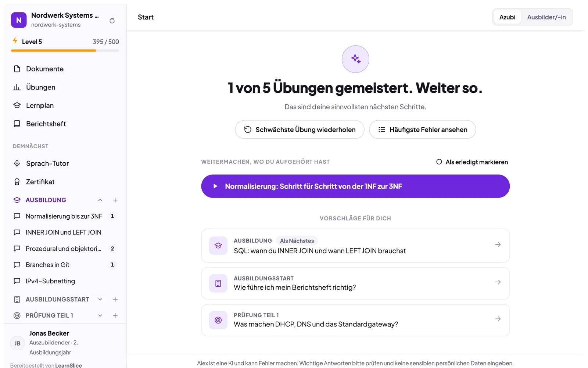This screenshot has height=368, width=588.
Task: Add new chat in AUSBILDUNG with plus
Action: [115, 200]
